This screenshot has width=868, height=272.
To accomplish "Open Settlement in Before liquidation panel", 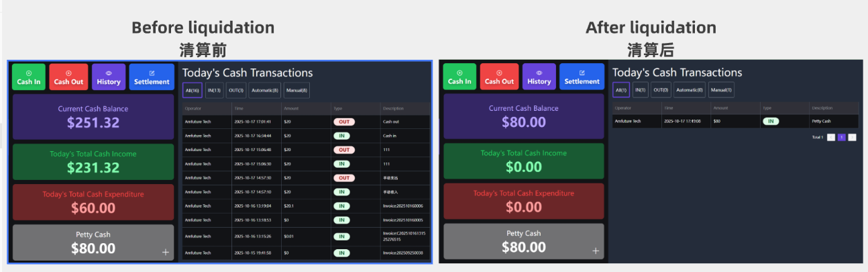I will coord(152,77).
